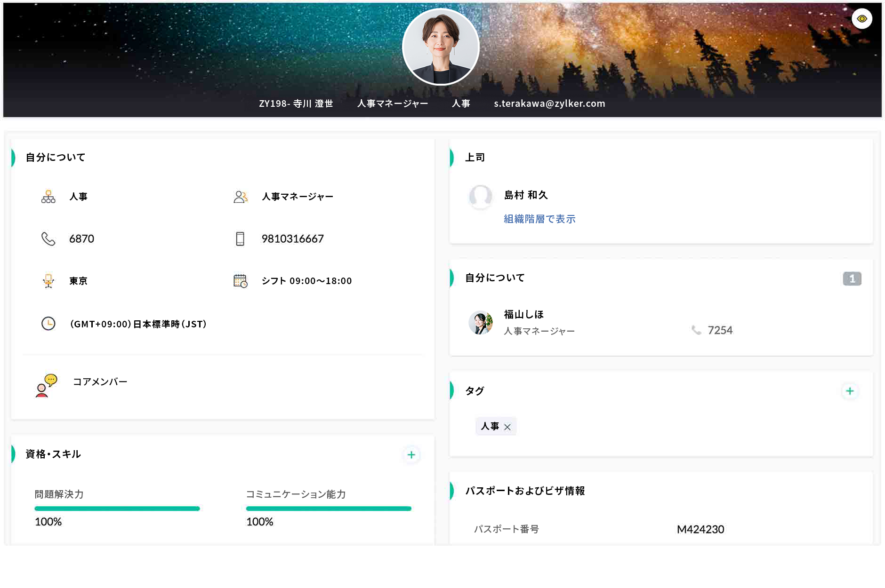Click the 人事 label in the header bar
The width and height of the screenshot is (885, 588).
coord(461,103)
